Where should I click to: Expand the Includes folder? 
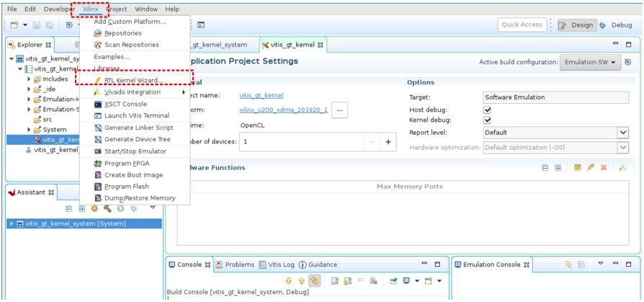(29, 79)
